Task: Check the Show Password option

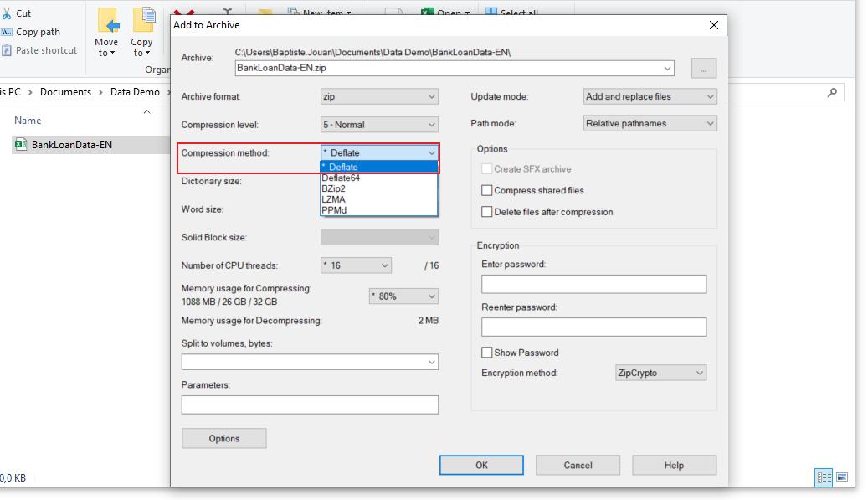Action: click(x=486, y=353)
